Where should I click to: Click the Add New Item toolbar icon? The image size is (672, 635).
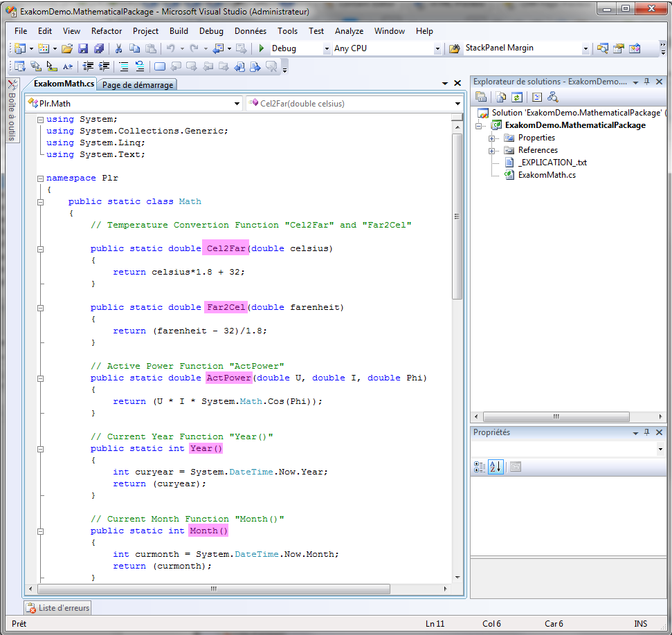[44, 48]
